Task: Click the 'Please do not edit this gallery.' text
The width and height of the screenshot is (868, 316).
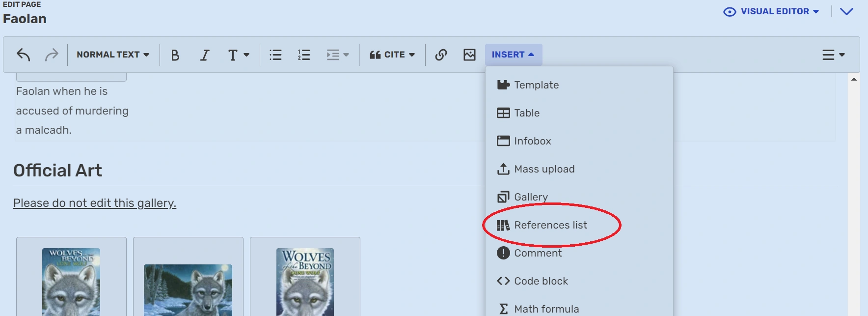Action: [x=95, y=203]
